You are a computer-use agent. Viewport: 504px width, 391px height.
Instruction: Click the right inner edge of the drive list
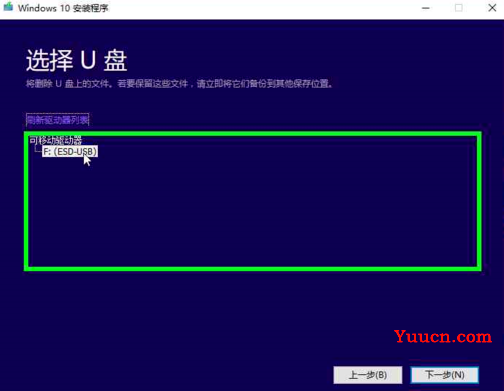(475, 202)
